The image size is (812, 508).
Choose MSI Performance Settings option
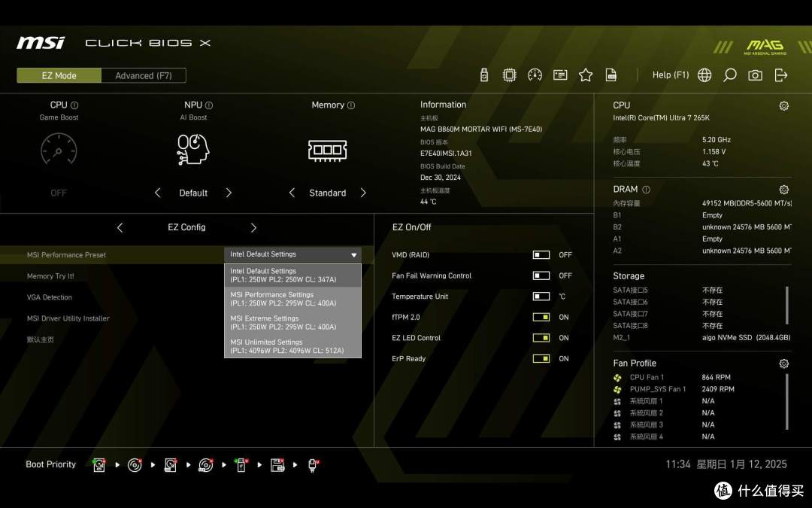point(292,299)
